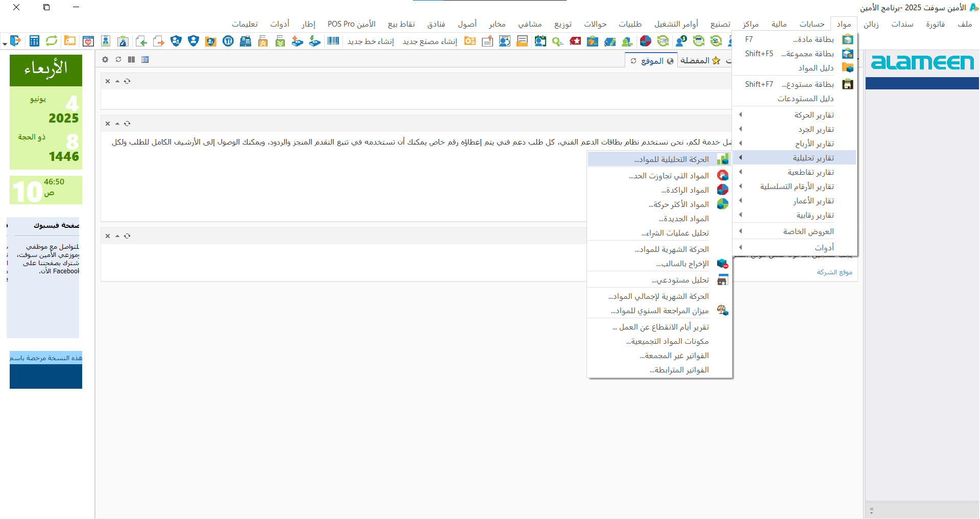The image size is (980, 519).
Task: Expand the تقارير الحركة submenu
Action: [x=814, y=115]
